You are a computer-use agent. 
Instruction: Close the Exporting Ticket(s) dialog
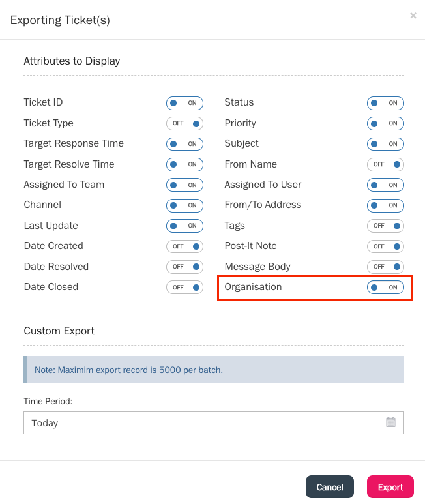tap(413, 16)
